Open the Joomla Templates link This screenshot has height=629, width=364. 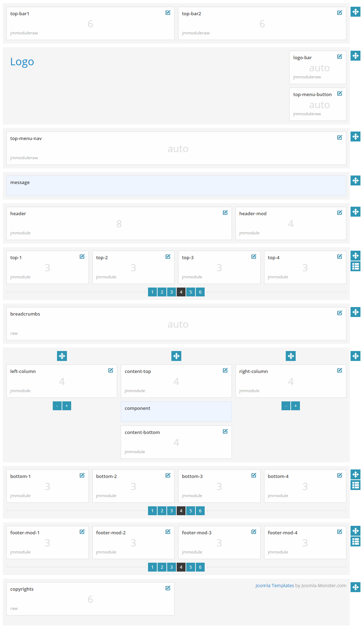pos(275,586)
